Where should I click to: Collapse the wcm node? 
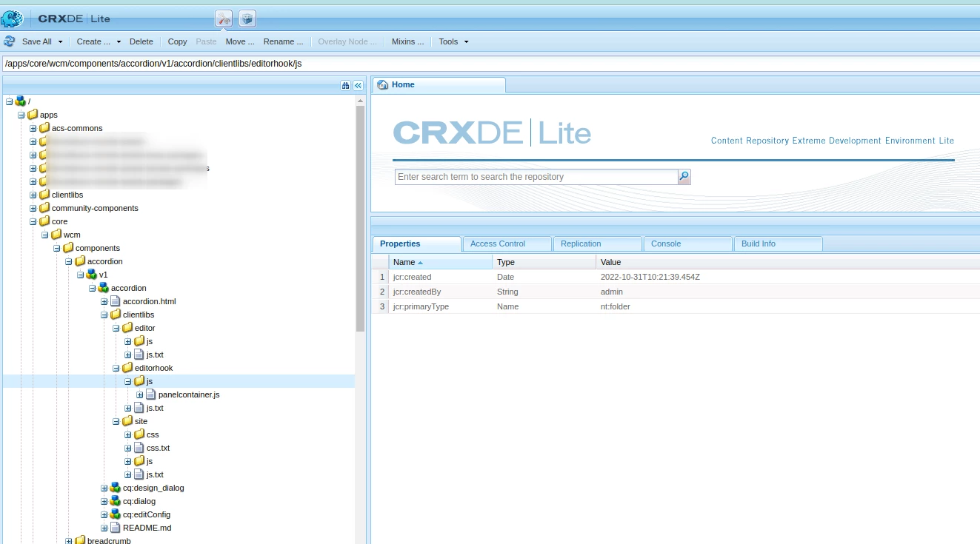pos(45,235)
